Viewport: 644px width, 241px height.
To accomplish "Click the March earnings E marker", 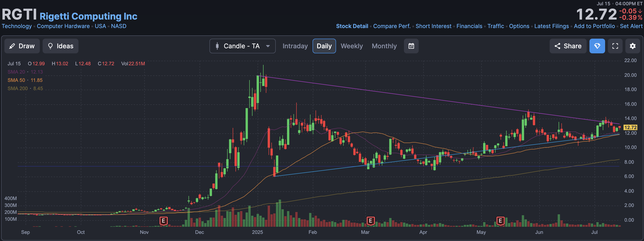I will point(371,221).
